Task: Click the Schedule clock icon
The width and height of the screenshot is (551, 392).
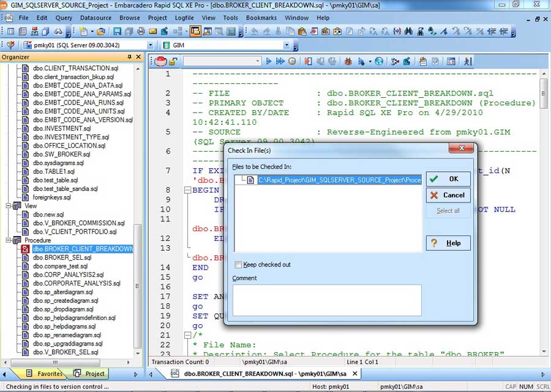Action: (292, 61)
